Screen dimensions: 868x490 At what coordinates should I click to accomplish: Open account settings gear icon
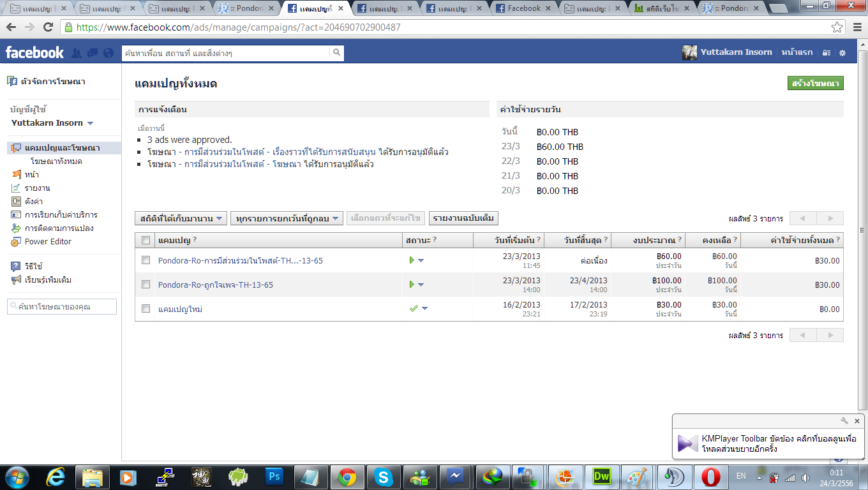tap(842, 53)
